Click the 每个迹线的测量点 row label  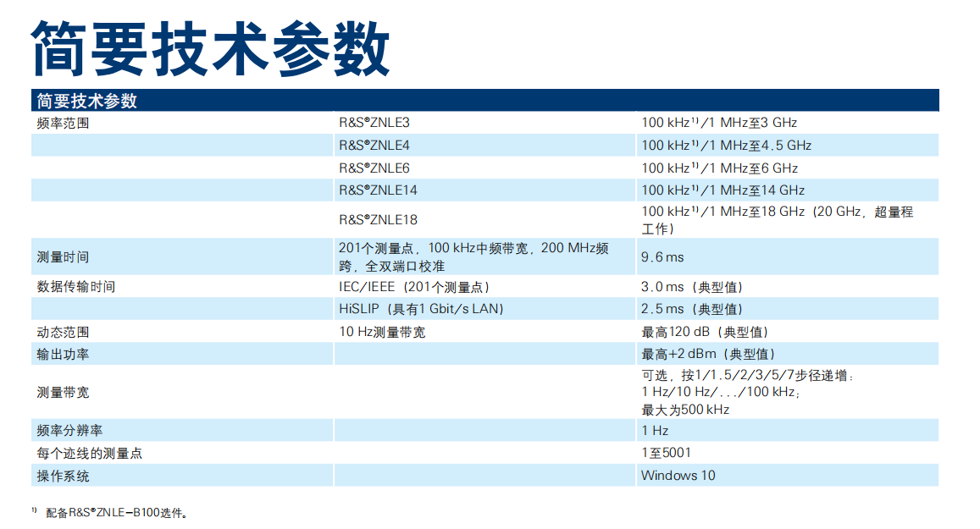(x=89, y=453)
